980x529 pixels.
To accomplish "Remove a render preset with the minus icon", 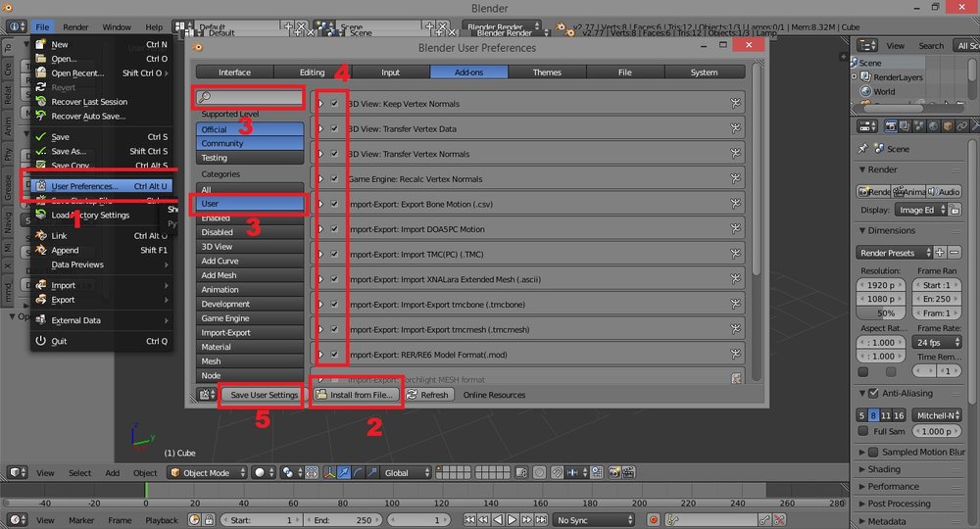I will click(x=955, y=253).
